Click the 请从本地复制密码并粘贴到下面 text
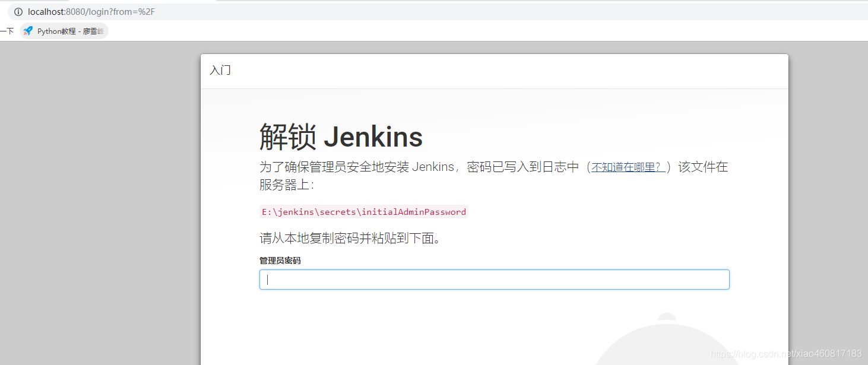Viewport: 868px width, 365px height. pos(350,239)
